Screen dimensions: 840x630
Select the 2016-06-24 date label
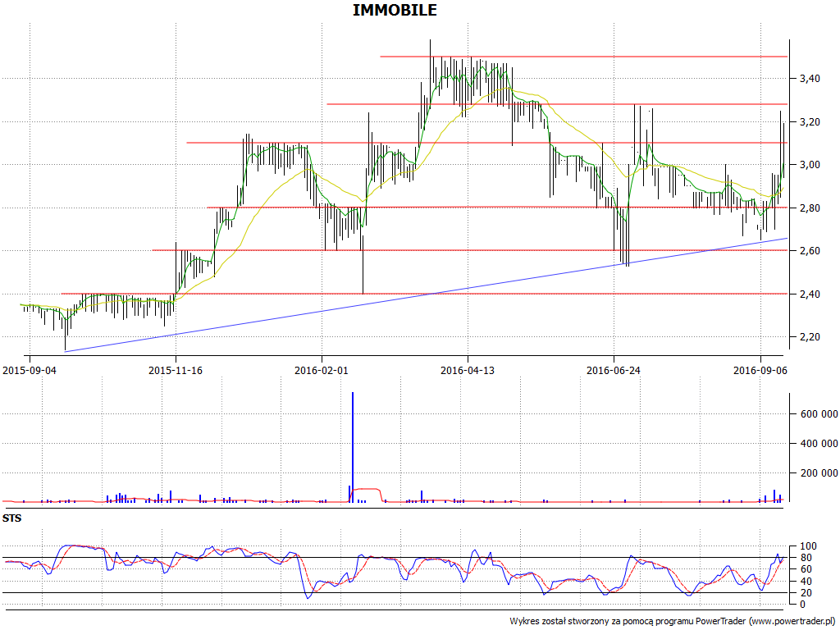pyautogui.click(x=614, y=370)
